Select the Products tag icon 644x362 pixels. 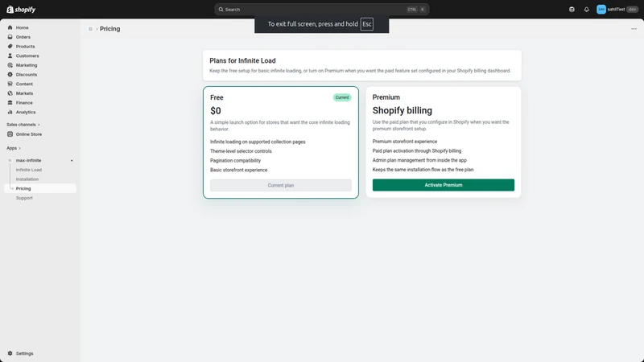coord(10,47)
